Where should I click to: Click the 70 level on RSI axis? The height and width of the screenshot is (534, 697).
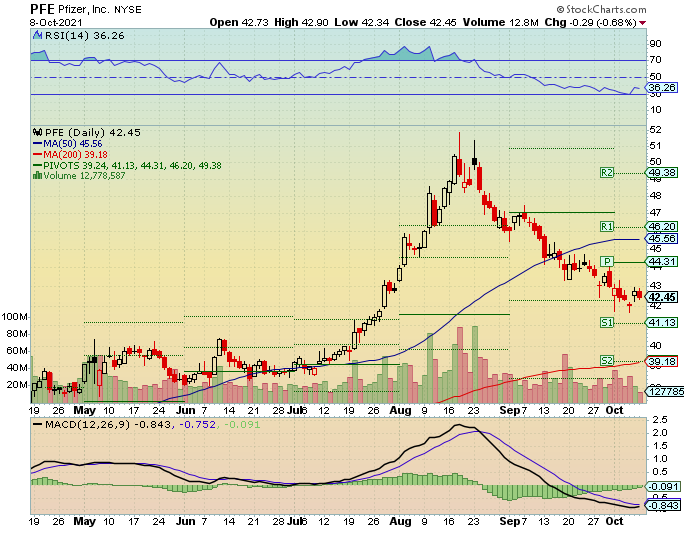point(656,60)
